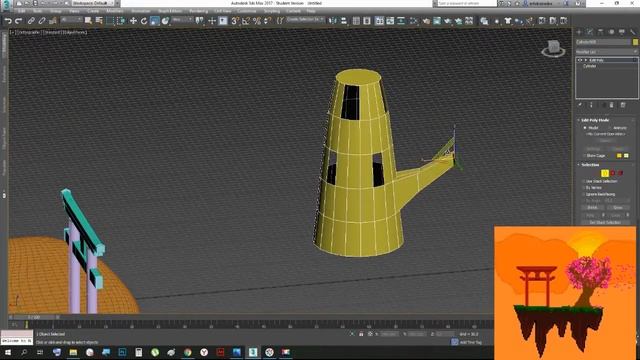Click Configure Modifier Sets icon
This screenshot has width=640, height=360.
coord(623,105)
